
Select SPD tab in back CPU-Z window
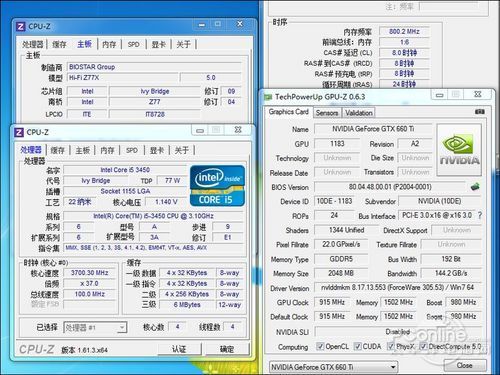click(134, 44)
